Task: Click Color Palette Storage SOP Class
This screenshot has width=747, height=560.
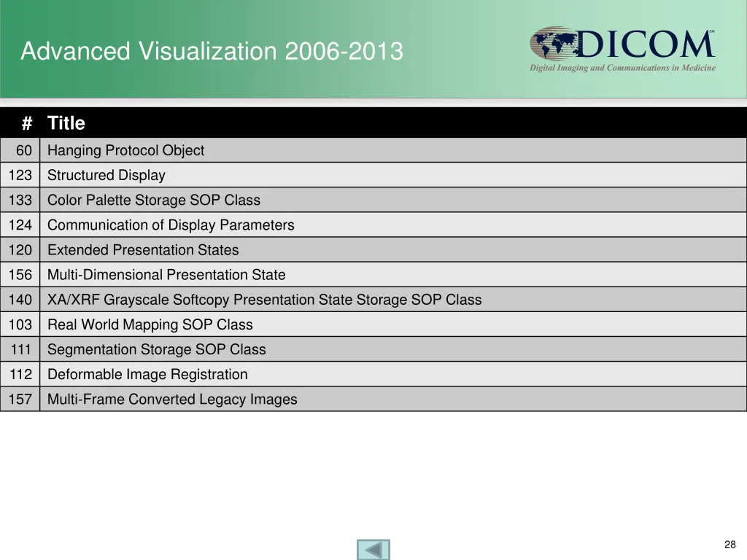Action: coord(153,200)
